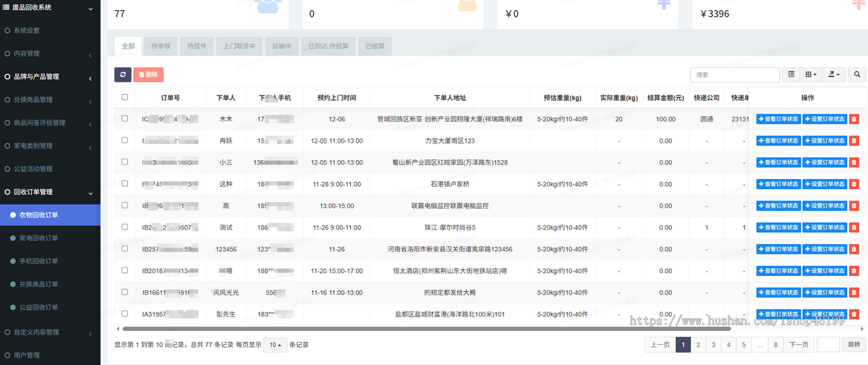Delete the 珠江.摩尔时尚谷5 row via trash icon
Screen dimensions: 868x365
coord(854,228)
